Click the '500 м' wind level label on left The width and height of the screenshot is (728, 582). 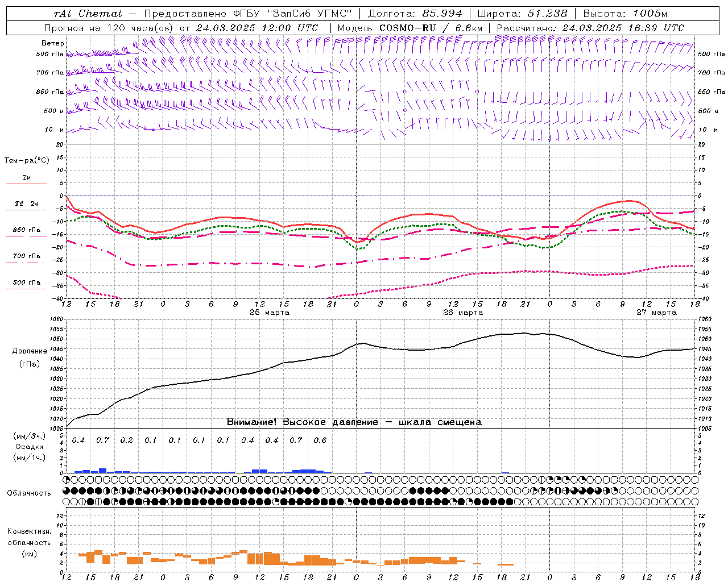pos(54,111)
